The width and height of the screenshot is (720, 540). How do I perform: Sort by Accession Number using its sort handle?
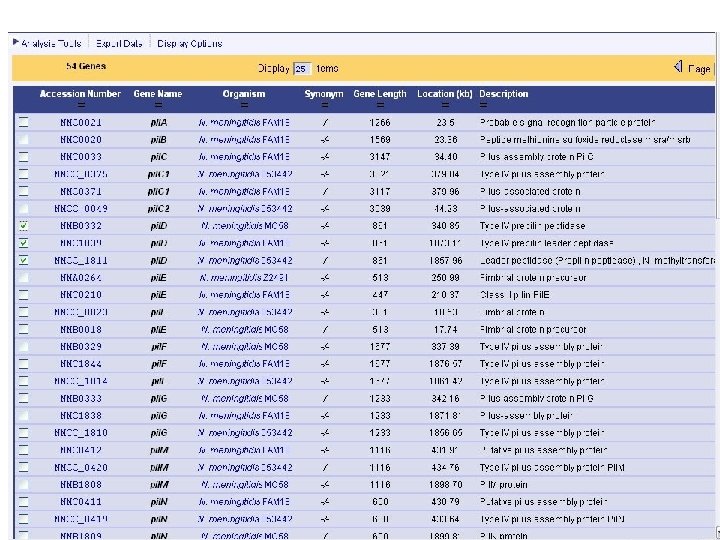[81, 105]
